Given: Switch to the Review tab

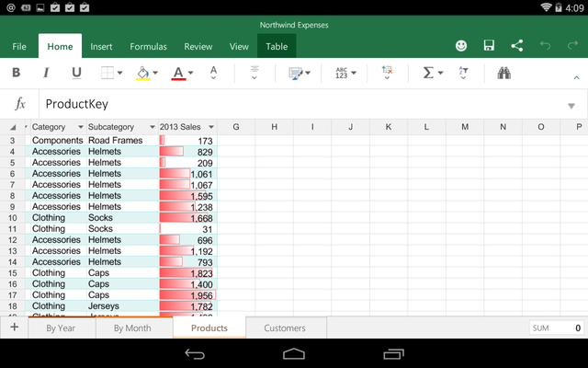Looking at the screenshot, I should (198, 47).
